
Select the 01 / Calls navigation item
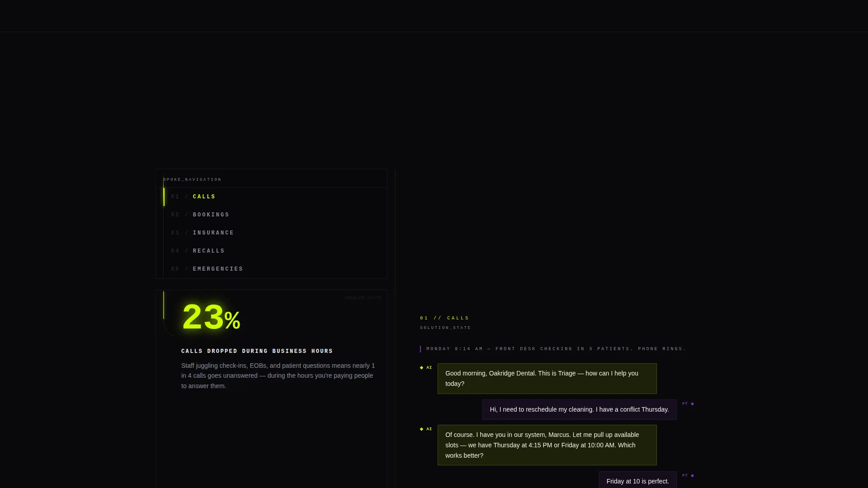coord(275,197)
